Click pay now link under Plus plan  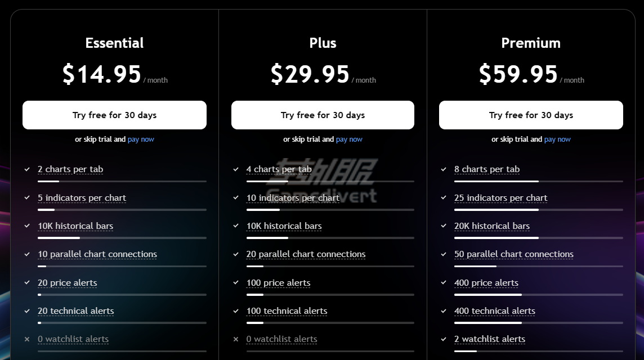point(349,139)
